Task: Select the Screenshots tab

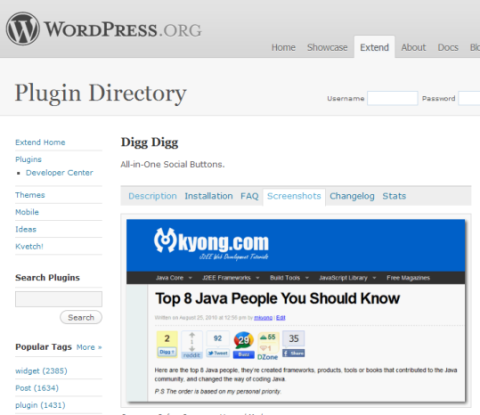Action: pyautogui.click(x=294, y=196)
